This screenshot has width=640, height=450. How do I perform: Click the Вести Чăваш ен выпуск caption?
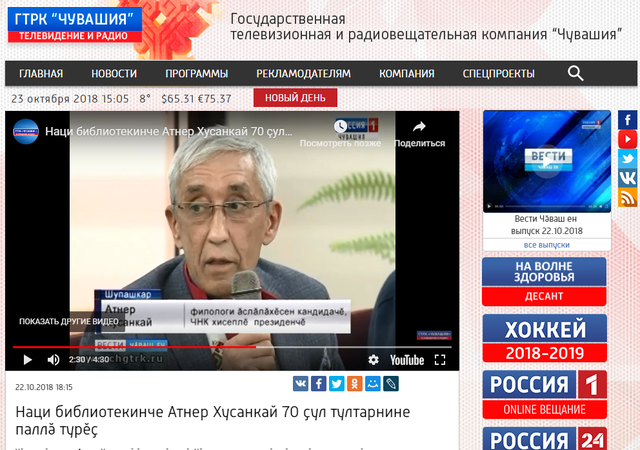pos(547,225)
